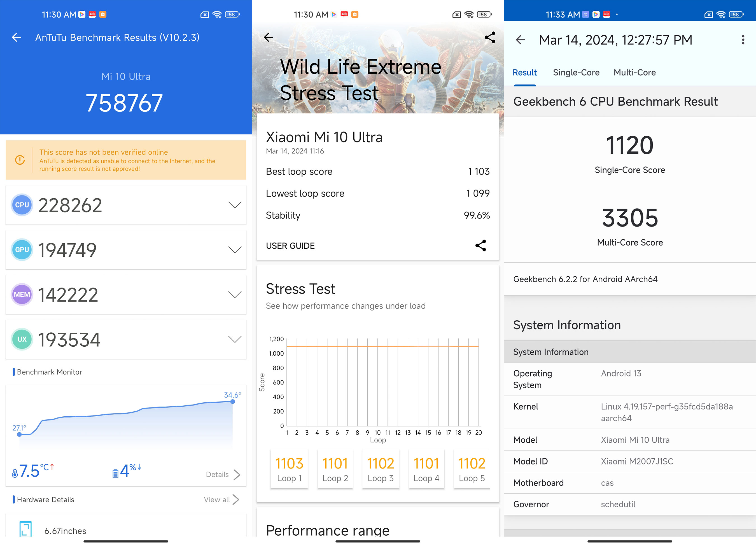Tap 27.1° start point on temperature graph

(x=19, y=434)
